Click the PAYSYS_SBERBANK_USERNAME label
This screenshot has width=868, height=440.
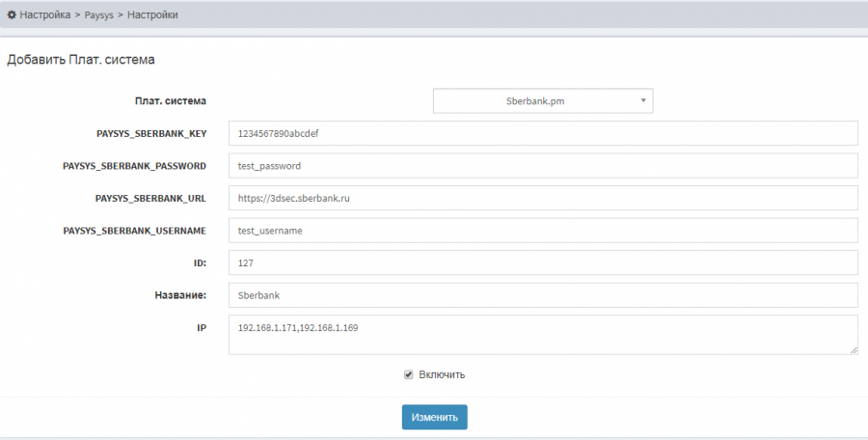pyautogui.click(x=134, y=231)
